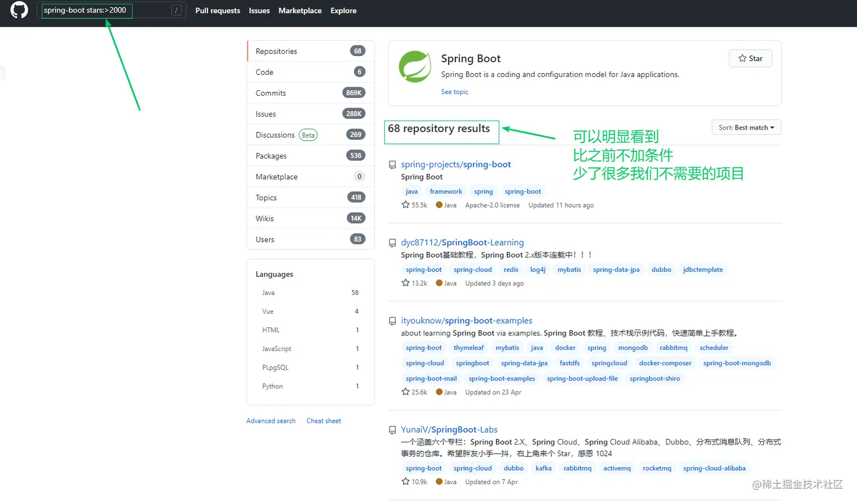This screenshot has width=857, height=504.
Task: Select the Issues filter in sidebar
Action: (x=311, y=114)
